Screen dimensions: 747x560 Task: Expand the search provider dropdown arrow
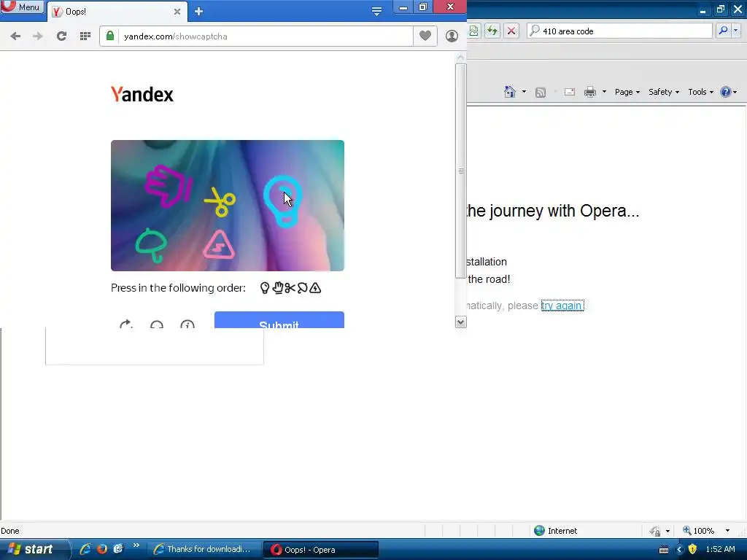736,31
